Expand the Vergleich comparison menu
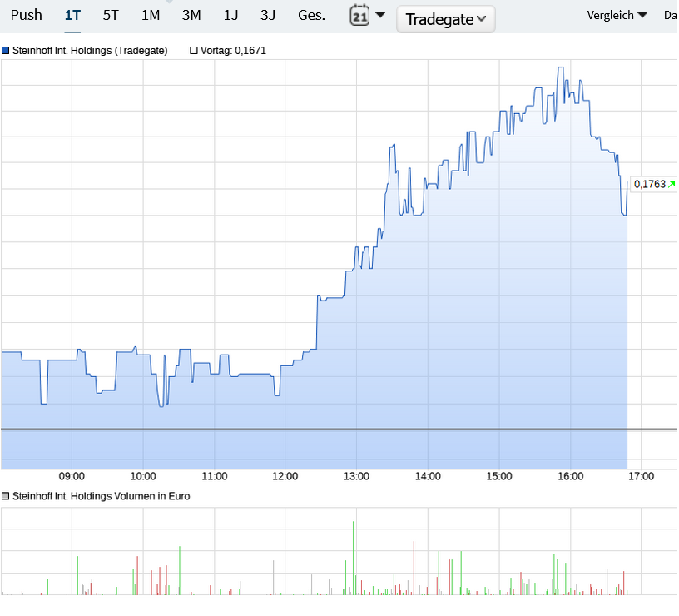The height and width of the screenshot is (616, 679). point(617,14)
